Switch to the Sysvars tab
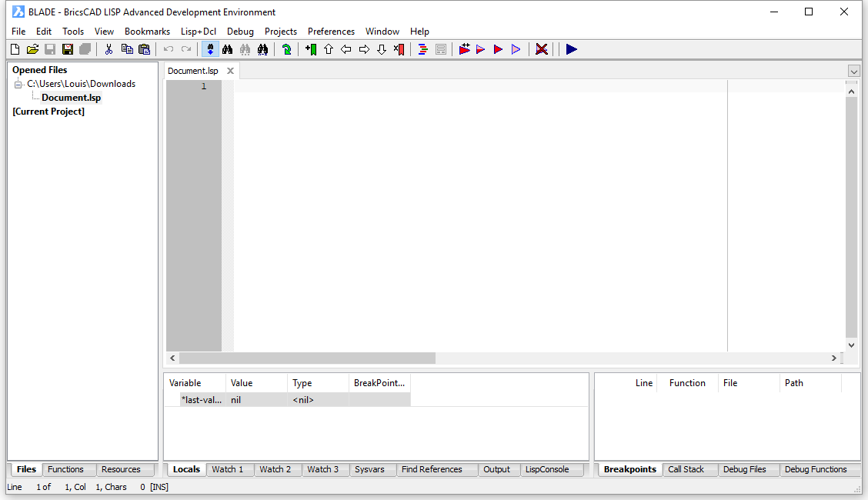The width and height of the screenshot is (868, 500). 369,469
